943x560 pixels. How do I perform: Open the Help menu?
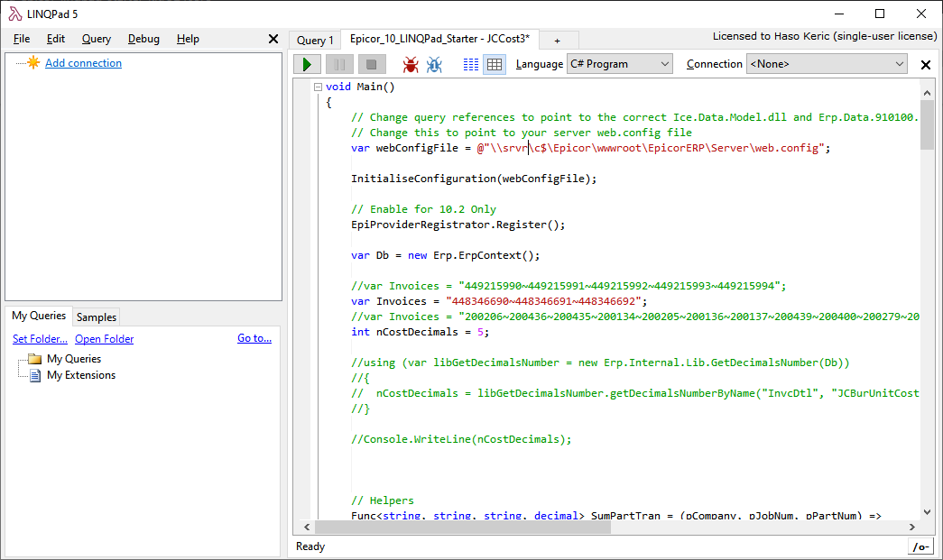[188, 39]
